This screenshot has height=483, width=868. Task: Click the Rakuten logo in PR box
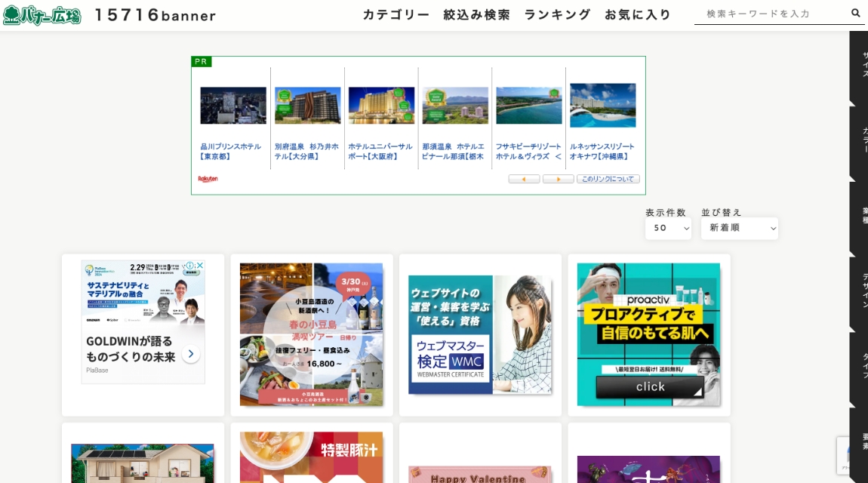pyautogui.click(x=208, y=179)
